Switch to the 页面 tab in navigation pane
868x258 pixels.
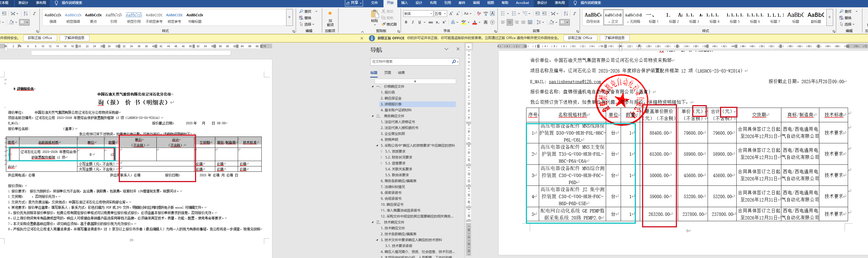(387, 73)
